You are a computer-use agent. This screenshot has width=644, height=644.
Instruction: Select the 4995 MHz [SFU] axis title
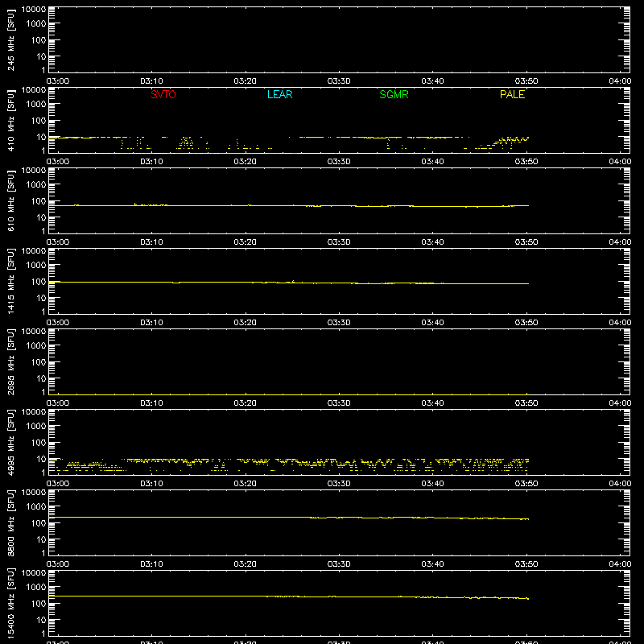10,442
